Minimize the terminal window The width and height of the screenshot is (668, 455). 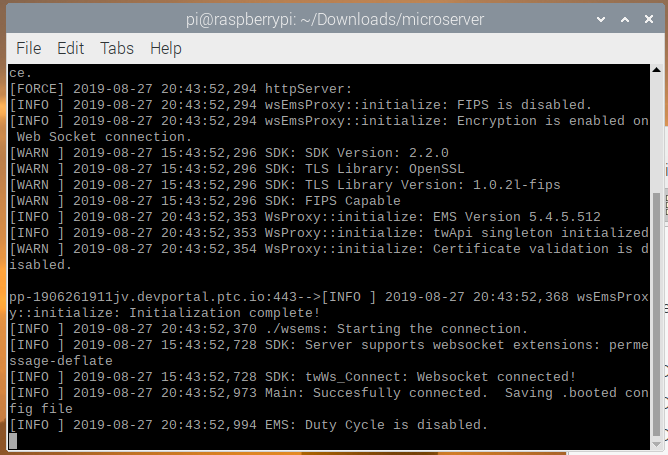click(x=599, y=17)
